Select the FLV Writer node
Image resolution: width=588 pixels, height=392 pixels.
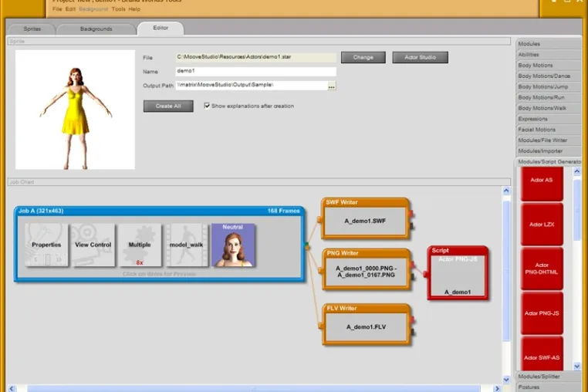pyautogui.click(x=366, y=324)
